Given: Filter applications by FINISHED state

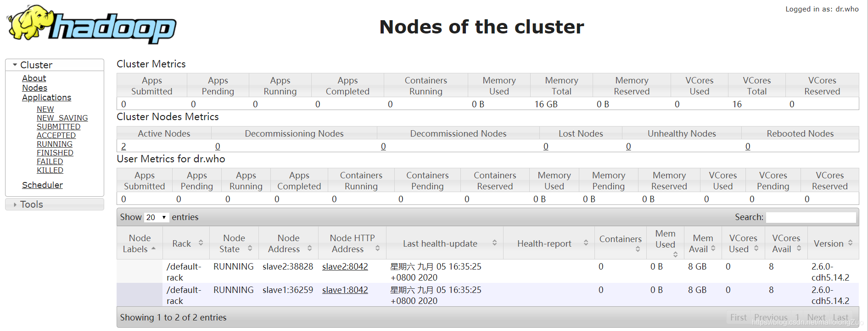Looking at the screenshot, I should pos(55,153).
